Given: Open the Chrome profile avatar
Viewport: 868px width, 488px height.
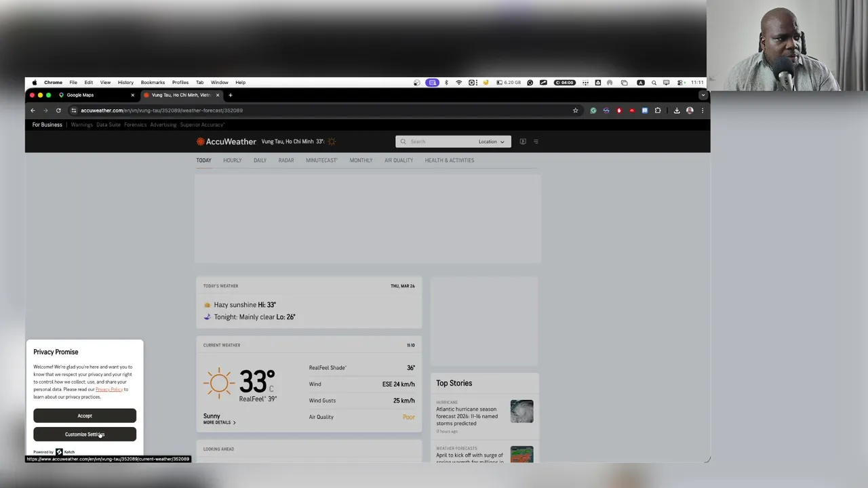Looking at the screenshot, I should [690, 110].
